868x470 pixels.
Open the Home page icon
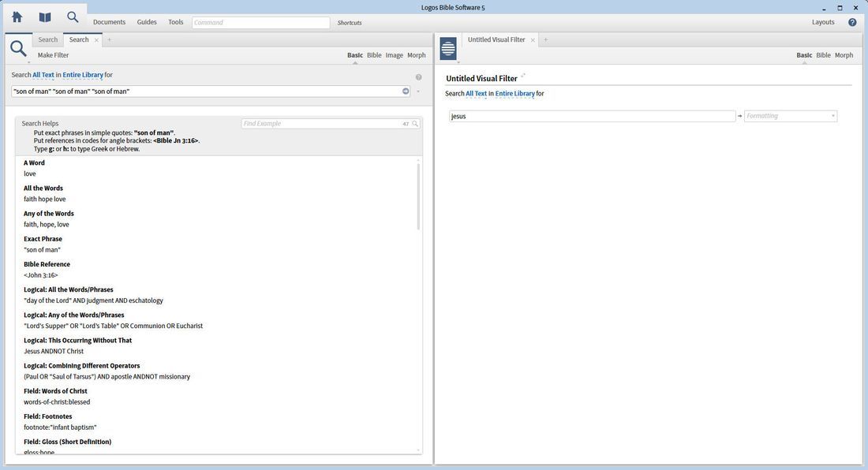pyautogui.click(x=17, y=17)
